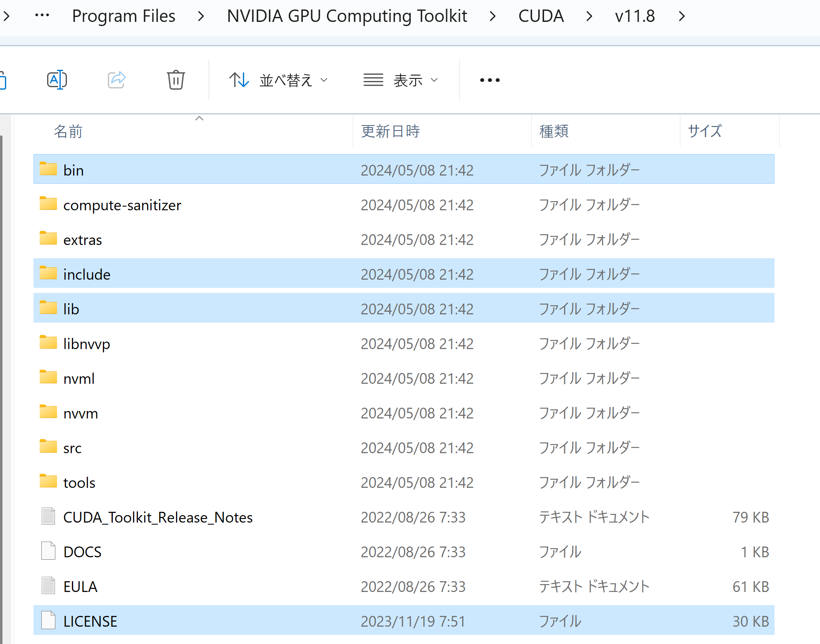Select the nvvm folder icon

[48, 412]
